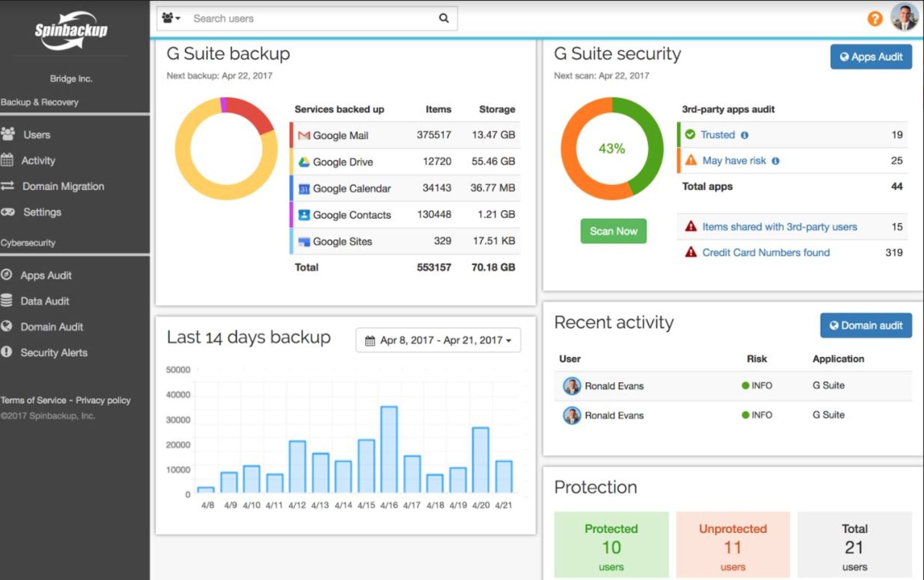Click the Google Drive icon
Viewport: 924px width, 580px height.
304,162
